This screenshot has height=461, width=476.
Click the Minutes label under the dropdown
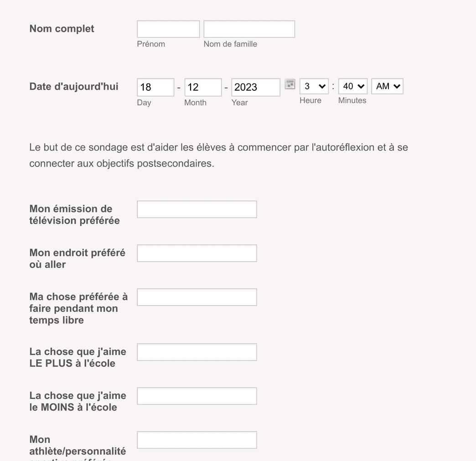[352, 100]
